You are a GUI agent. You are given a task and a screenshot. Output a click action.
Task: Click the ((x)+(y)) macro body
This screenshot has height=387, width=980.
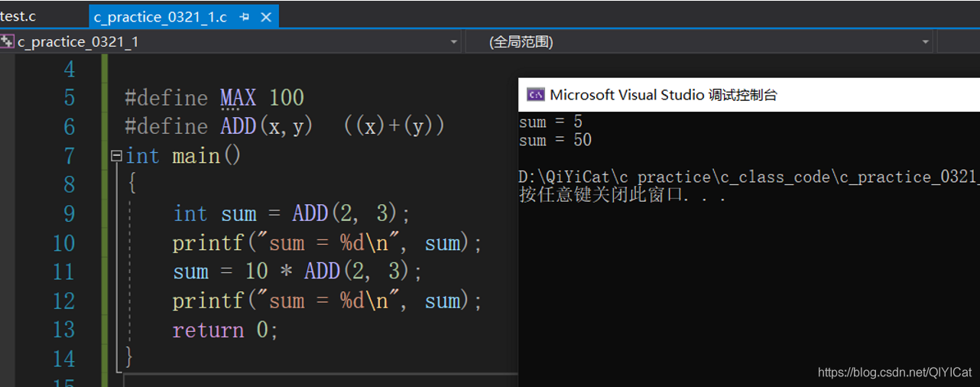click(394, 126)
